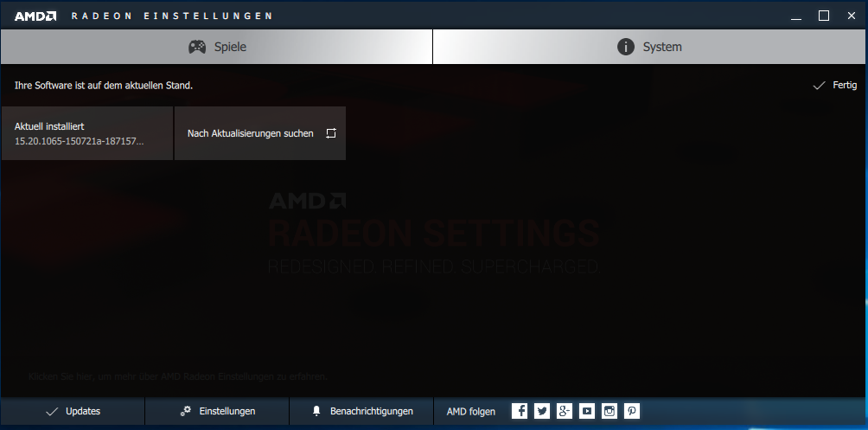This screenshot has height=430, width=868.
Task: Open the Spiele tab
Action: [x=216, y=47]
